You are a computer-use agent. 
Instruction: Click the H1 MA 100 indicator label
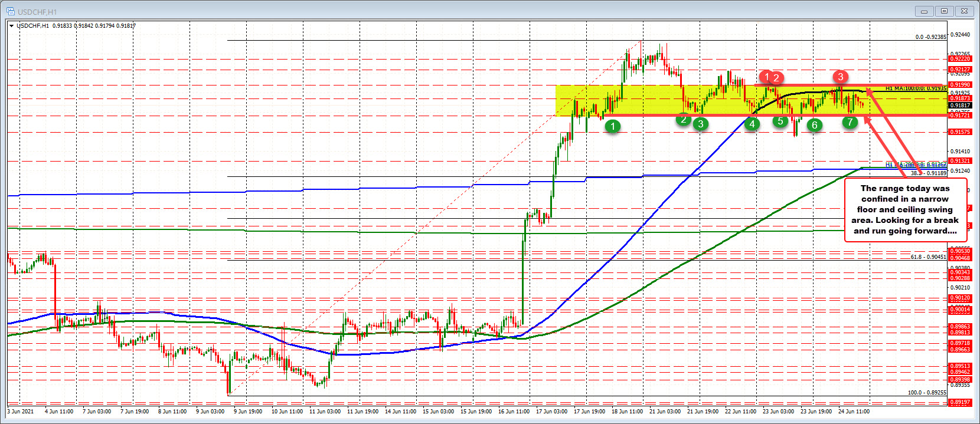[916, 88]
